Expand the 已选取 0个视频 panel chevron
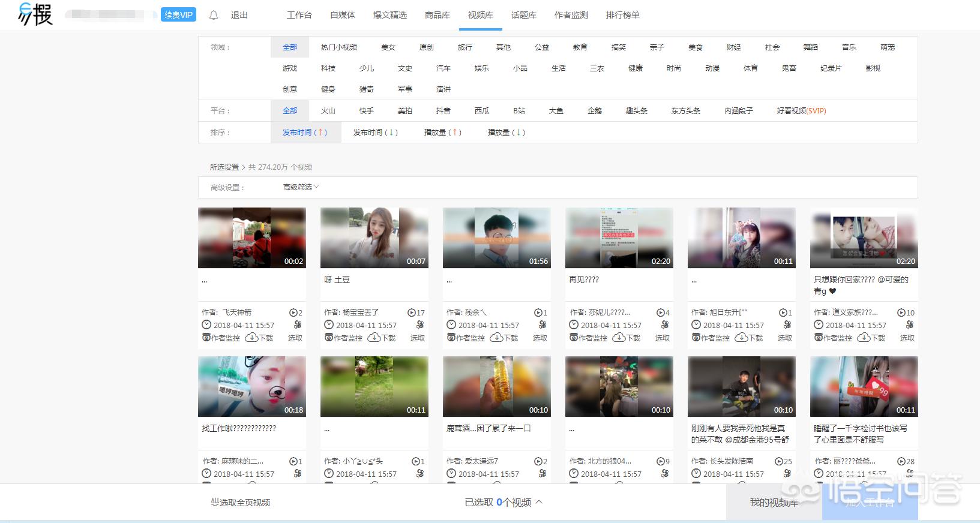 tap(539, 502)
